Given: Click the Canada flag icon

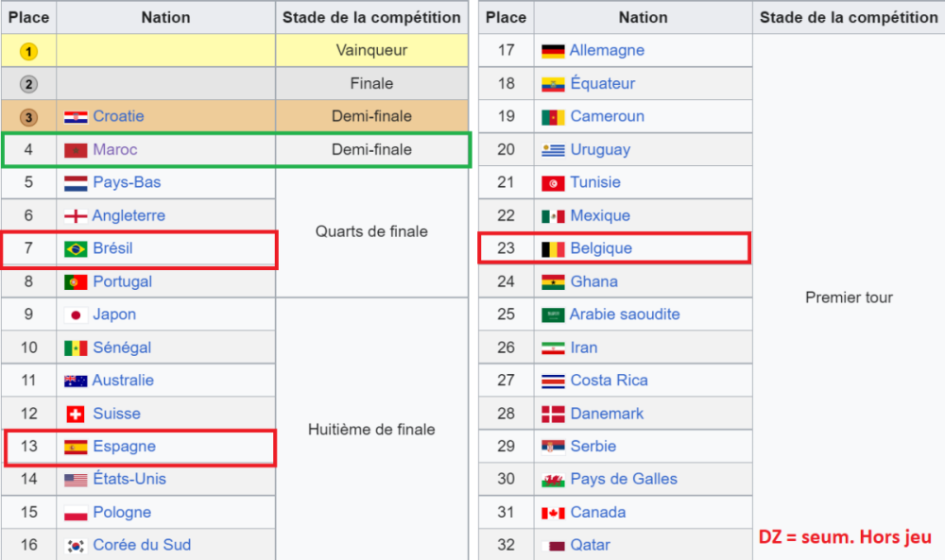Looking at the screenshot, I should point(553,513).
